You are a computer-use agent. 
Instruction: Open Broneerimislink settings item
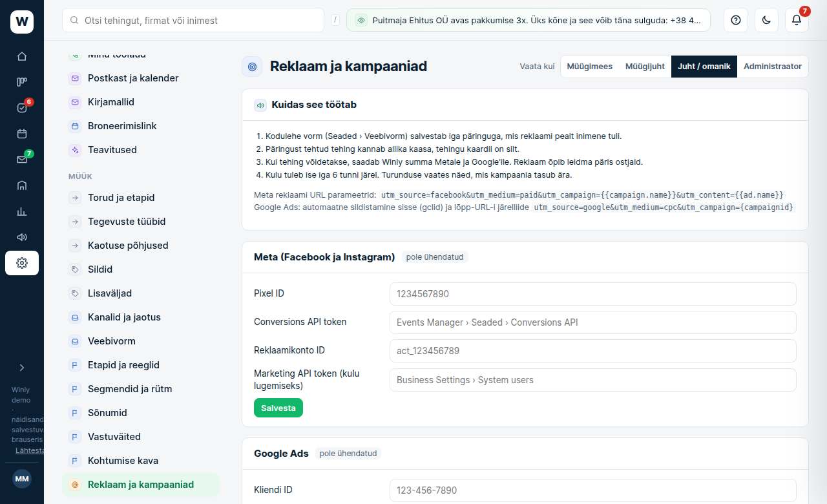click(x=141, y=126)
